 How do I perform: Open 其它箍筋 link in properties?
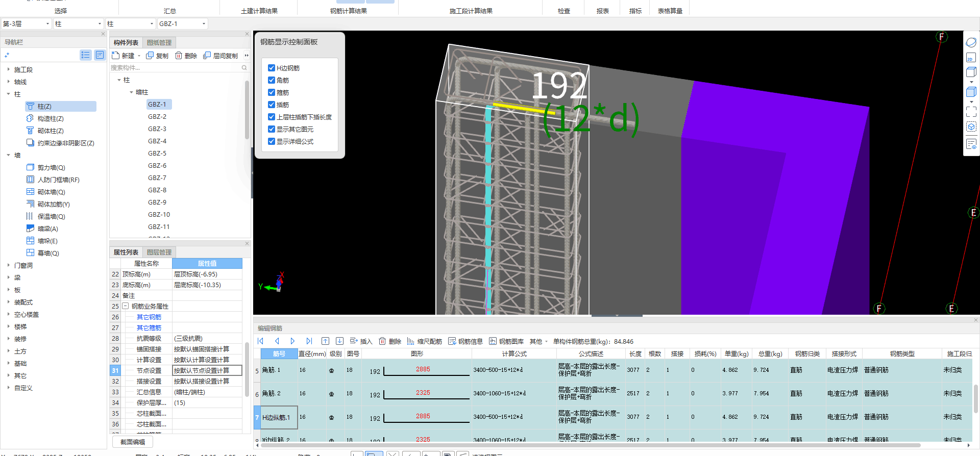point(149,328)
